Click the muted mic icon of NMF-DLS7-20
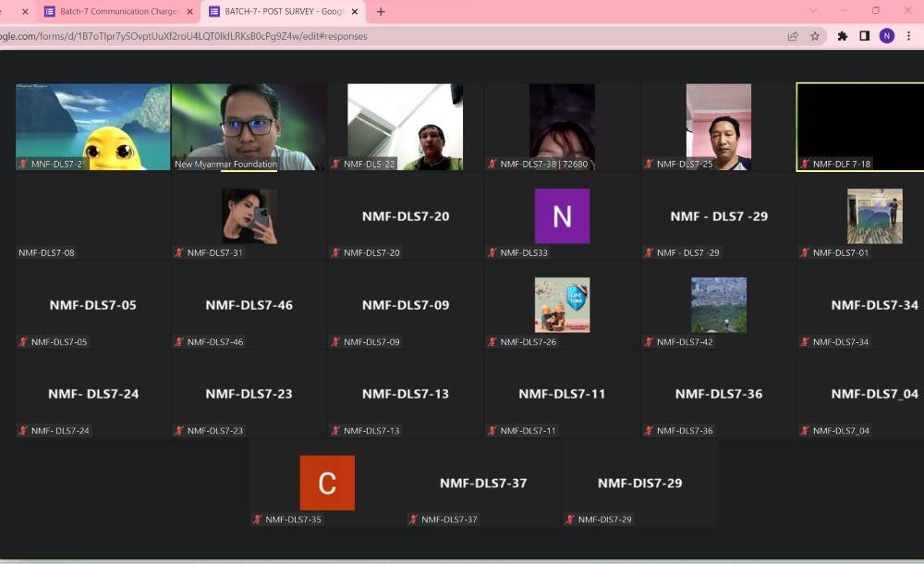 (x=336, y=252)
